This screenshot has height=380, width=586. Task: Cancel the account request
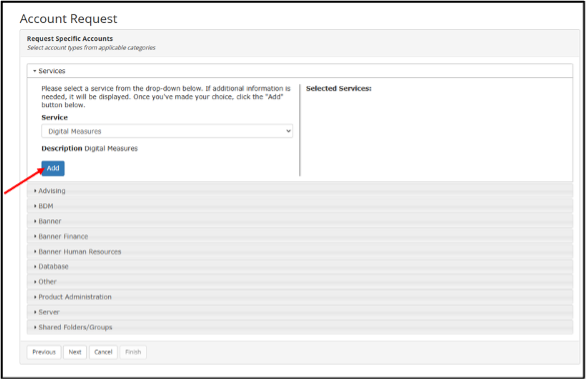103,352
